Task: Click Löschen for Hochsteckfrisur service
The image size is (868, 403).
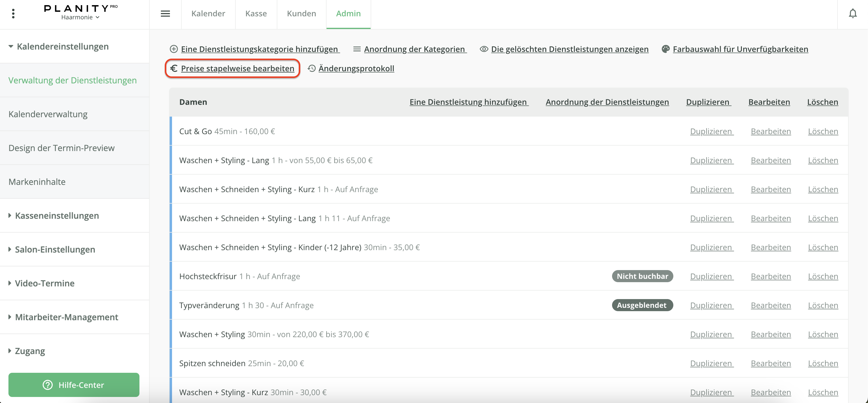Action: tap(822, 276)
